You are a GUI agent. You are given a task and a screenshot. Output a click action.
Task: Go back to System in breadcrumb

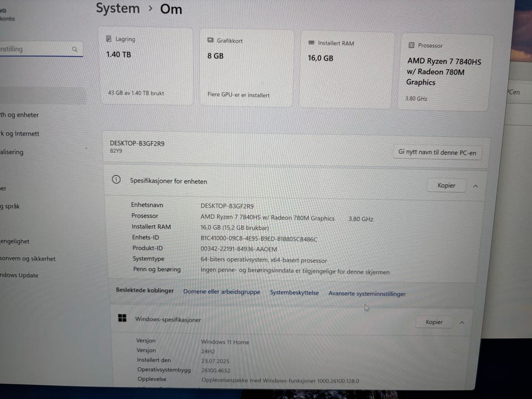pyautogui.click(x=117, y=8)
